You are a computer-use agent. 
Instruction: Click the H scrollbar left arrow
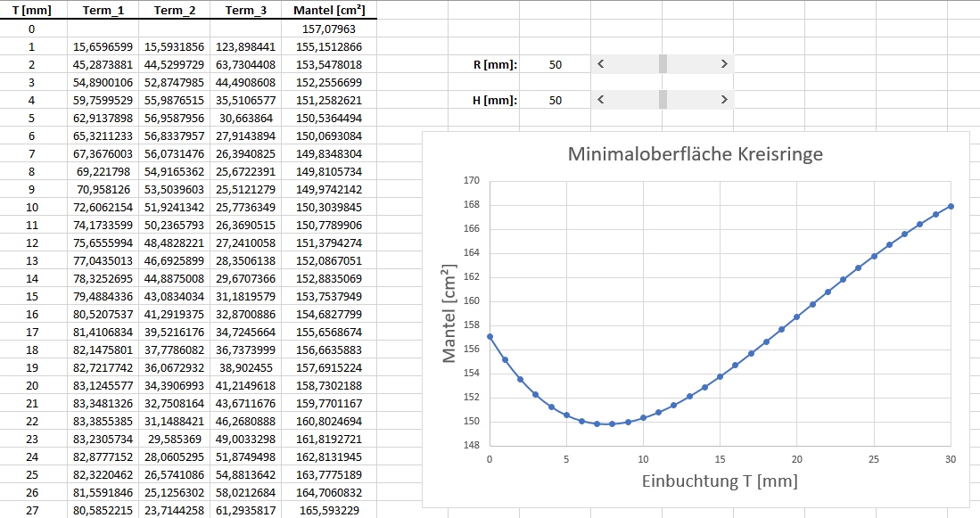tap(601, 99)
